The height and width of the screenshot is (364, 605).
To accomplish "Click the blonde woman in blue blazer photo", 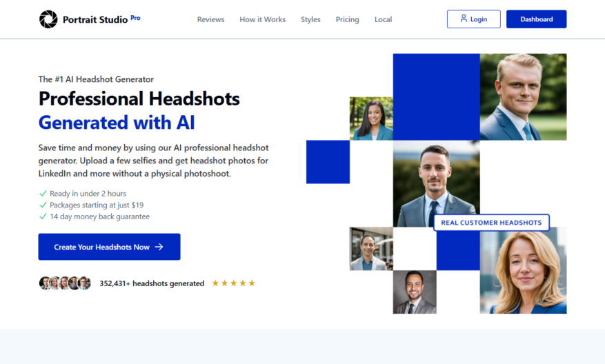I will click(x=523, y=270).
